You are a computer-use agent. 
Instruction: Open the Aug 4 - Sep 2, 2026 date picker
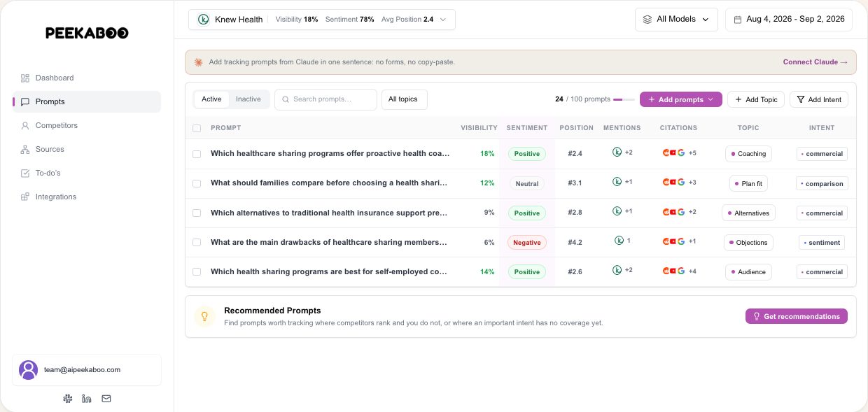[x=789, y=20]
